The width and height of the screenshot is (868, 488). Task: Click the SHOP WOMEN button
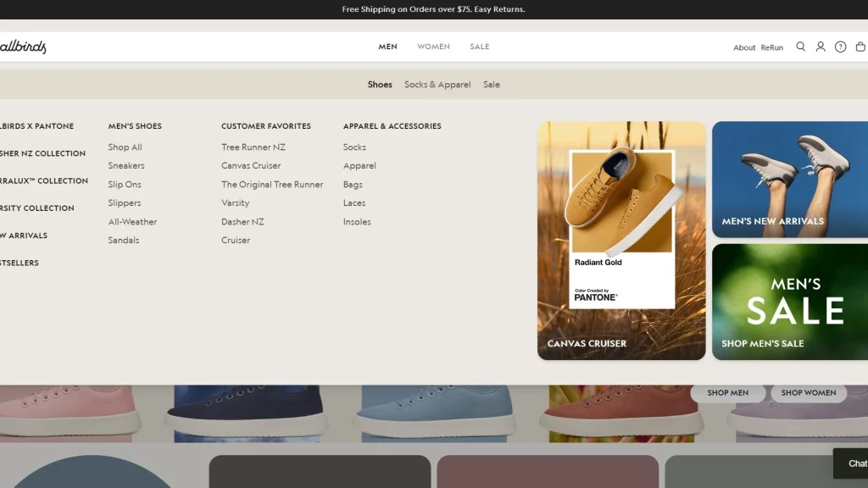point(808,393)
